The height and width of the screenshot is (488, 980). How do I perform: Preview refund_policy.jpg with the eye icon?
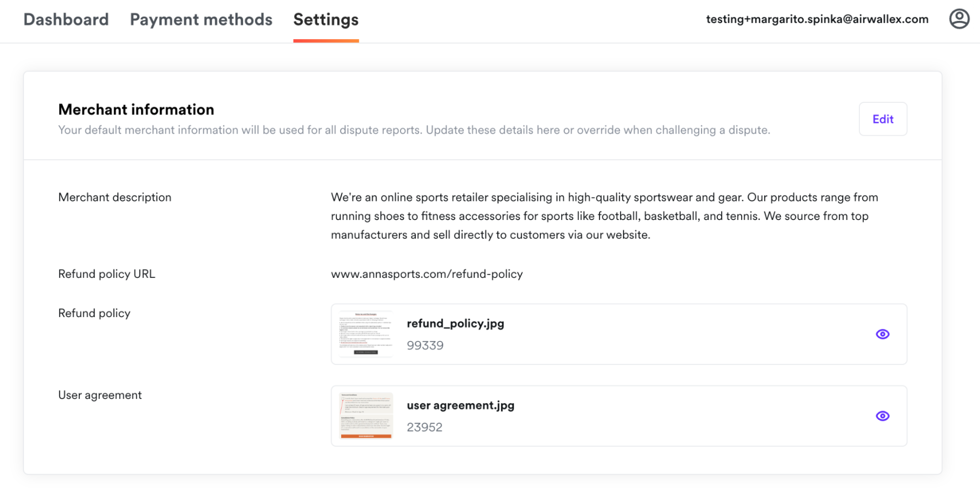[882, 334]
